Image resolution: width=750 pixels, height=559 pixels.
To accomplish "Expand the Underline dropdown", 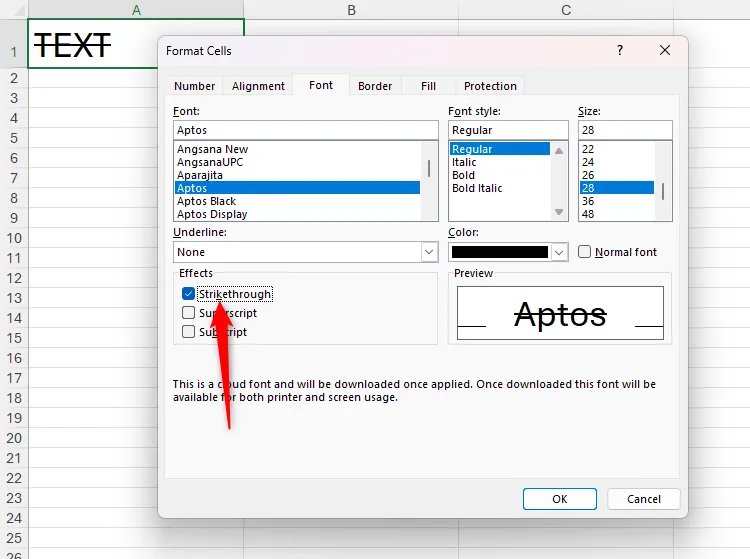I will [x=429, y=252].
